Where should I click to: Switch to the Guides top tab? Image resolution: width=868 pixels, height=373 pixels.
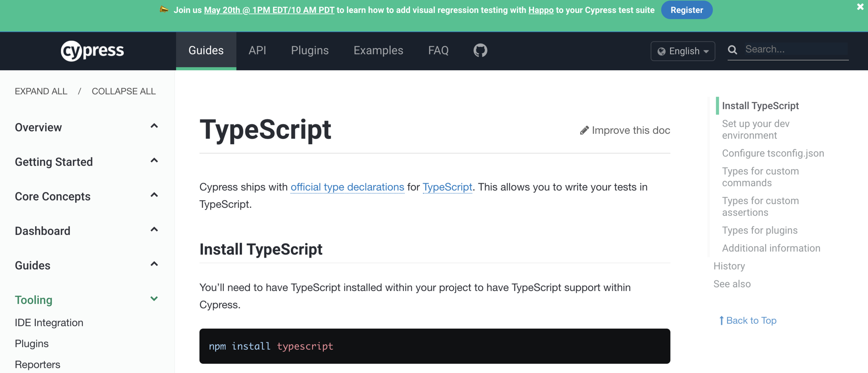[206, 51]
